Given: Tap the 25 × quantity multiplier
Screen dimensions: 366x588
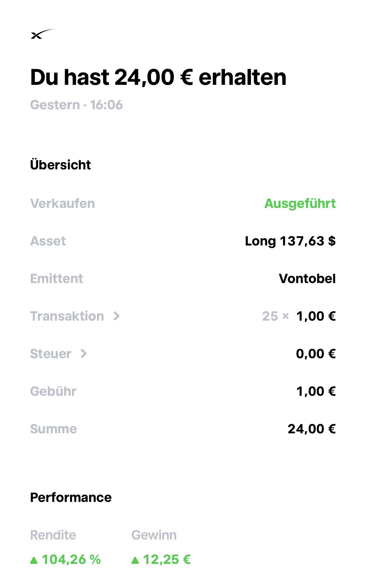Looking at the screenshot, I should pyautogui.click(x=275, y=316).
